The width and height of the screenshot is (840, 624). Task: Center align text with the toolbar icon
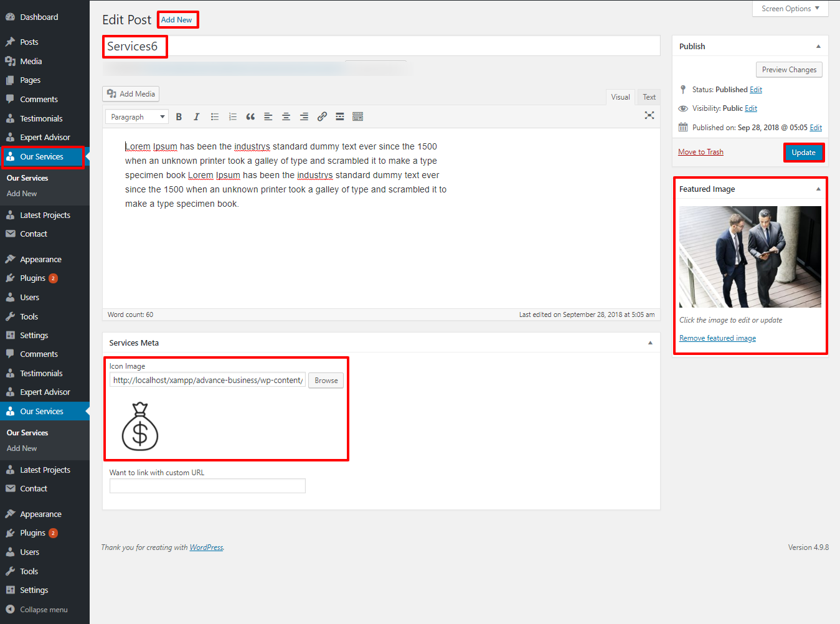[286, 116]
